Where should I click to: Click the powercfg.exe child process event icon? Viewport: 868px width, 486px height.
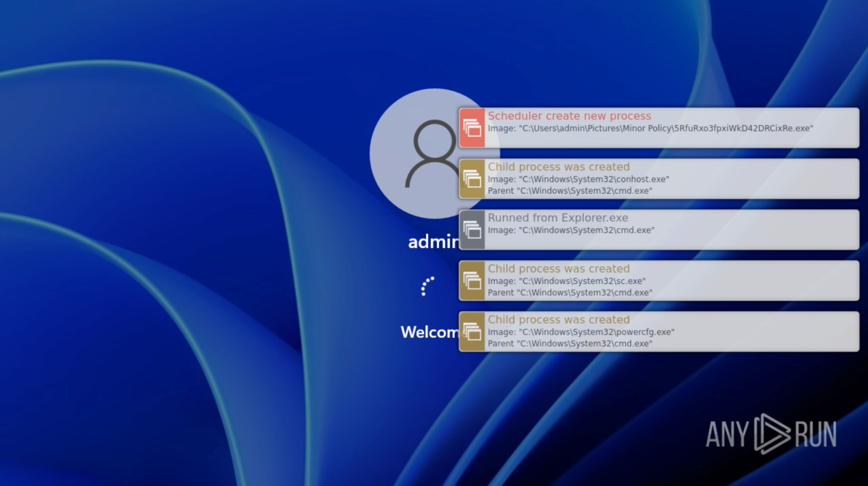pos(472,332)
